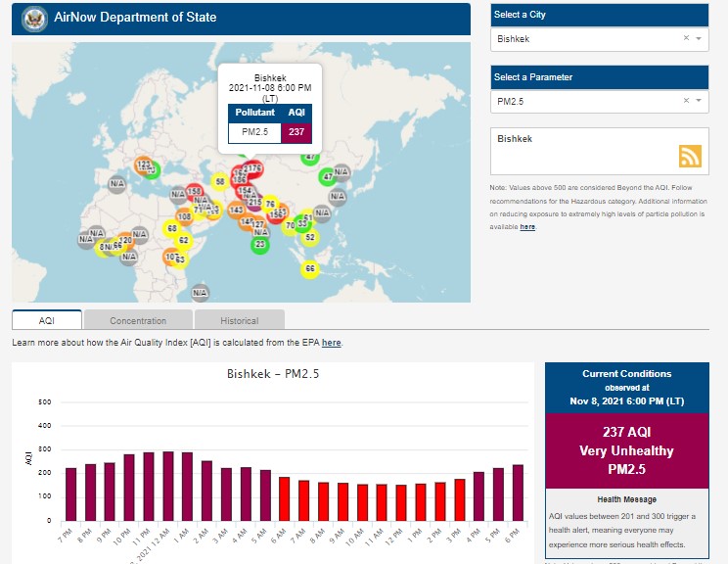
Task: Click the Department of State seal logo
Action: pos(34,19)
